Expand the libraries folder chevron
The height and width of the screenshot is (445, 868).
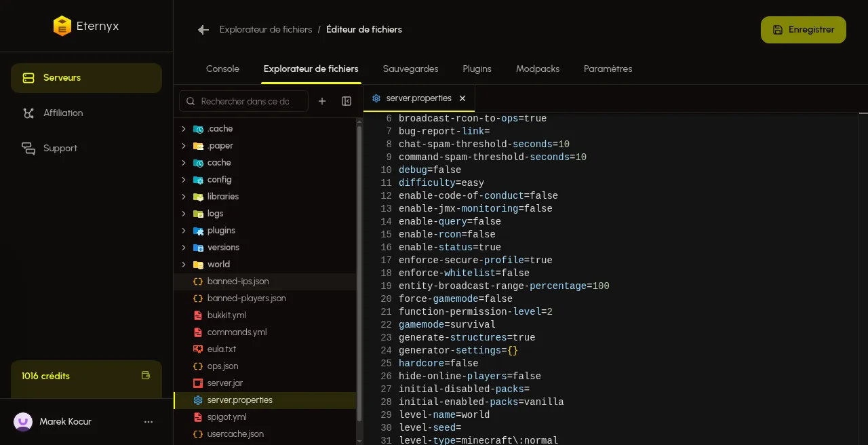(x=184, y=197)
